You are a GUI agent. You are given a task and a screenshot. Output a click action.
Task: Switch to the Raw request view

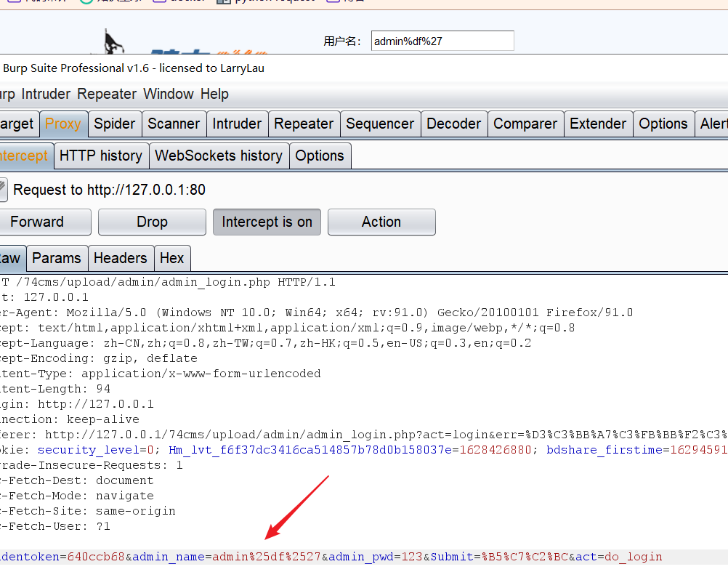[12, 258]
